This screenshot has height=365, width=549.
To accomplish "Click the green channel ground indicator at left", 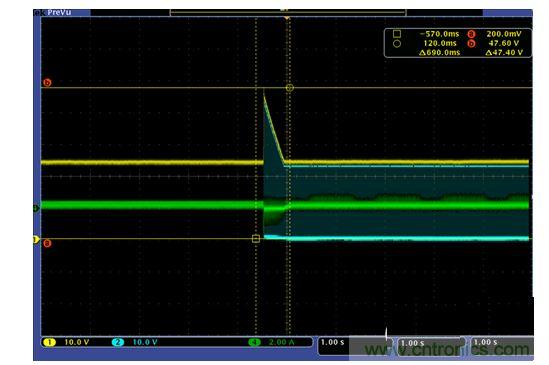I will click(36, 208).
